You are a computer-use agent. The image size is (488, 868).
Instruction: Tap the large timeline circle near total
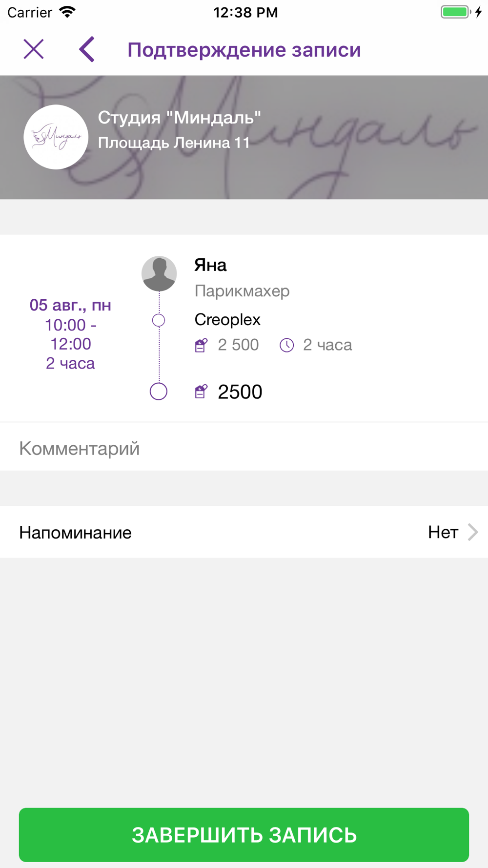tap(159, 392)
